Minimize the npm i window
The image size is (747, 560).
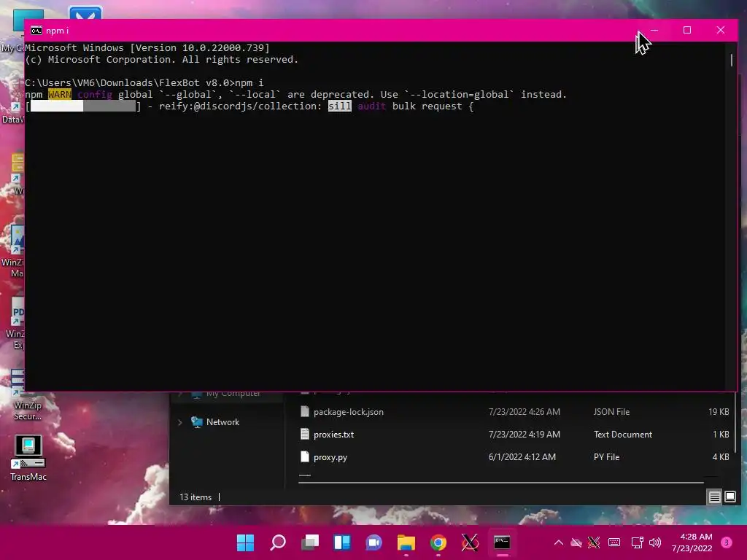pos(654,30)
